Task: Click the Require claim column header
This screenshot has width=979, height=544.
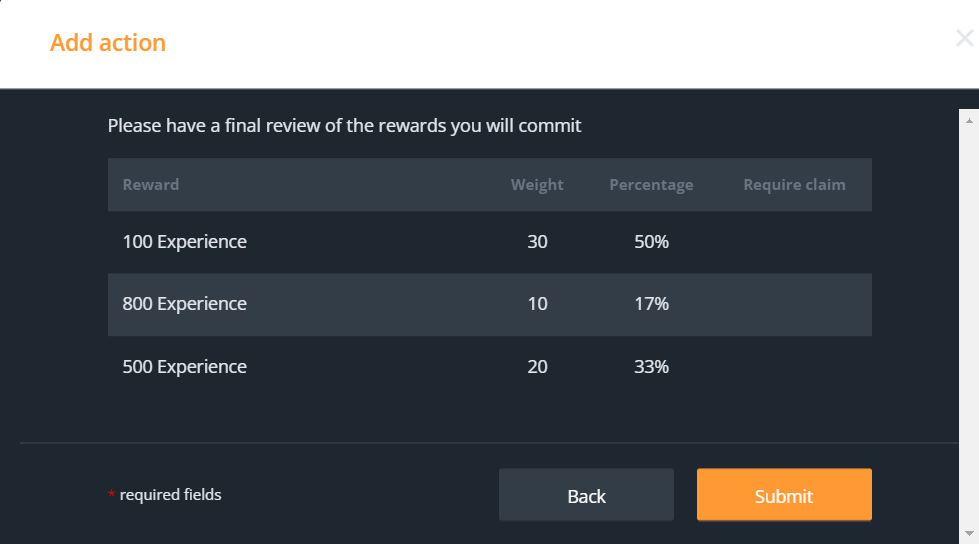Action: click(794, 185)
